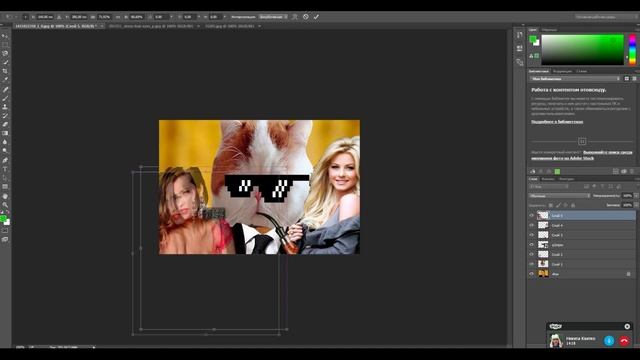Select the Crop tool
Screen dimensions: 640x360
[x=5, y=71]
